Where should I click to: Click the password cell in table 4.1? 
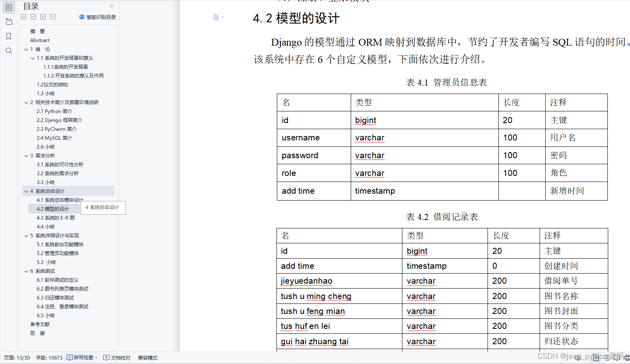(314, 155)
